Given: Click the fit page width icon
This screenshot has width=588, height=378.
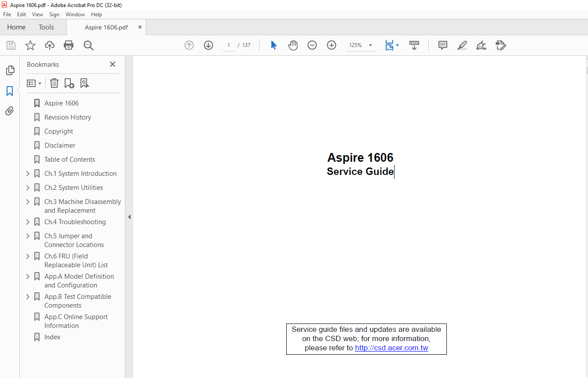Looking at the screenshot, I should pos(389,45).
